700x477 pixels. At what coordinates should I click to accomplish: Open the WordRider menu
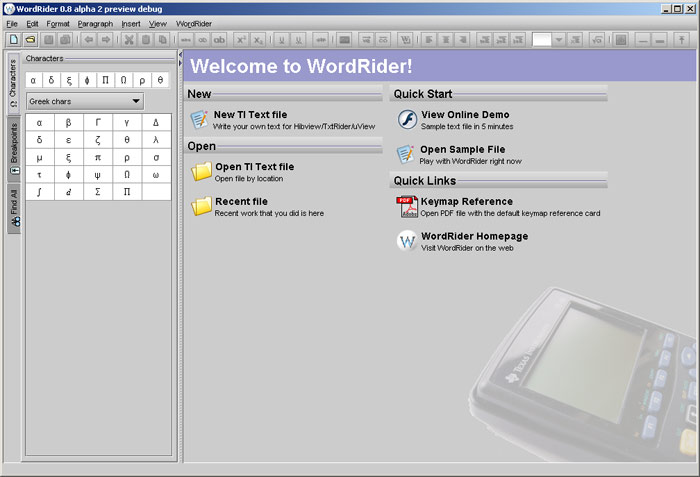(x=194, y=24)
